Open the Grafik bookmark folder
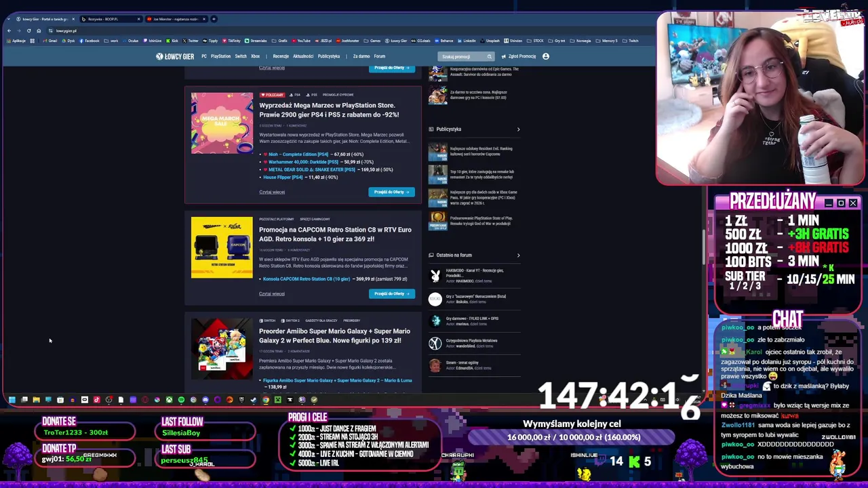 [x=280, y=41]
